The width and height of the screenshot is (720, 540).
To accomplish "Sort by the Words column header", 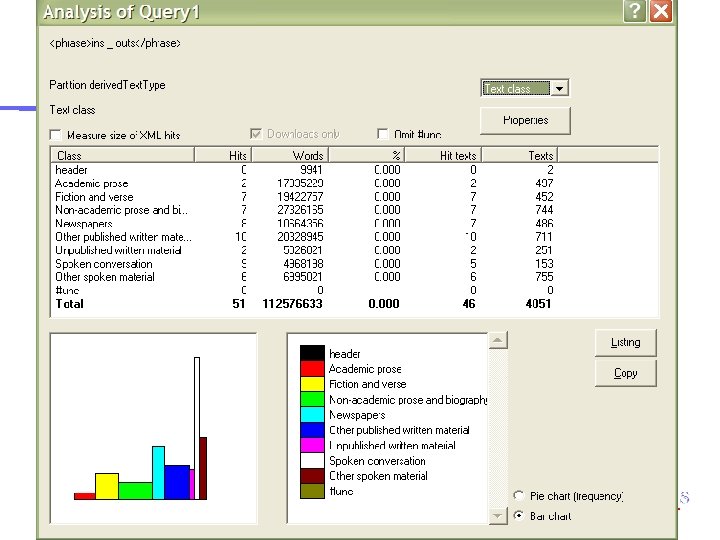I will tap(290, 155).
